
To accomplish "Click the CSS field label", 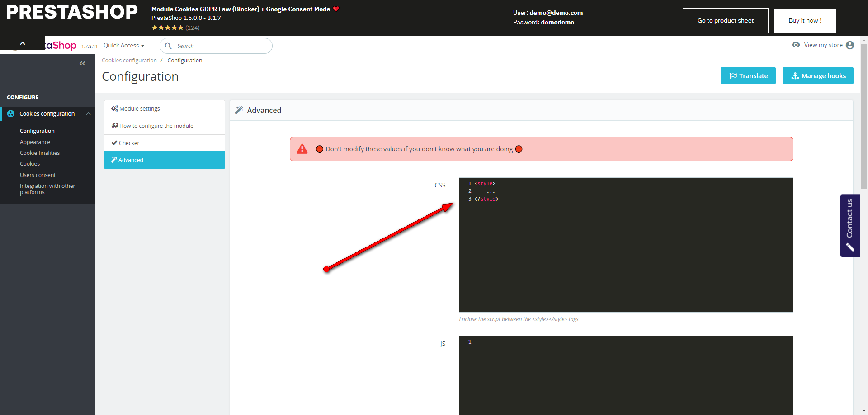I will 440,185.
